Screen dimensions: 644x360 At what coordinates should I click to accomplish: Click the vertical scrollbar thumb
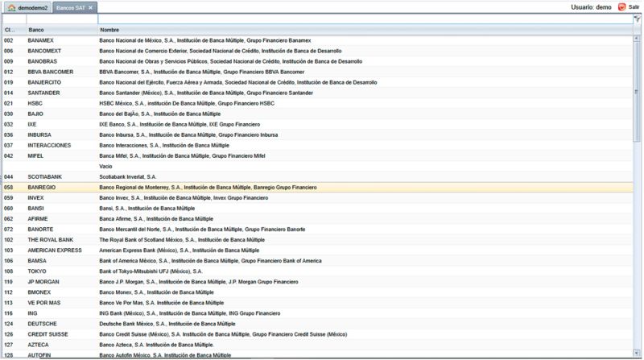coord(637,92)
